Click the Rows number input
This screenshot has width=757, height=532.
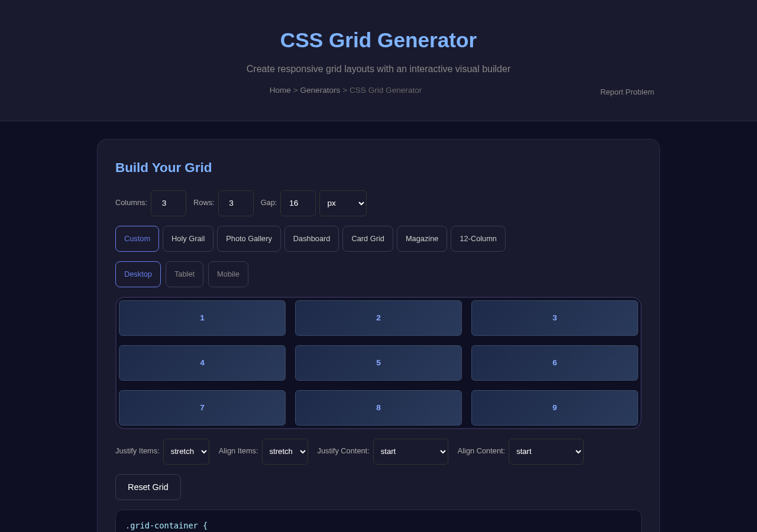click(236, 203)
